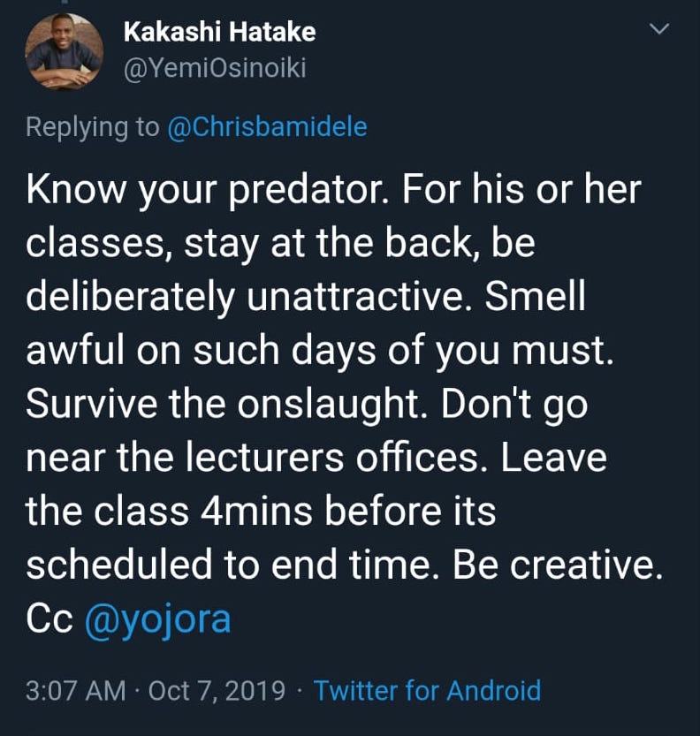The image size is (700, 736).
Task: Open the Kakashi Hatake display name profile
Action: point(220,33)
